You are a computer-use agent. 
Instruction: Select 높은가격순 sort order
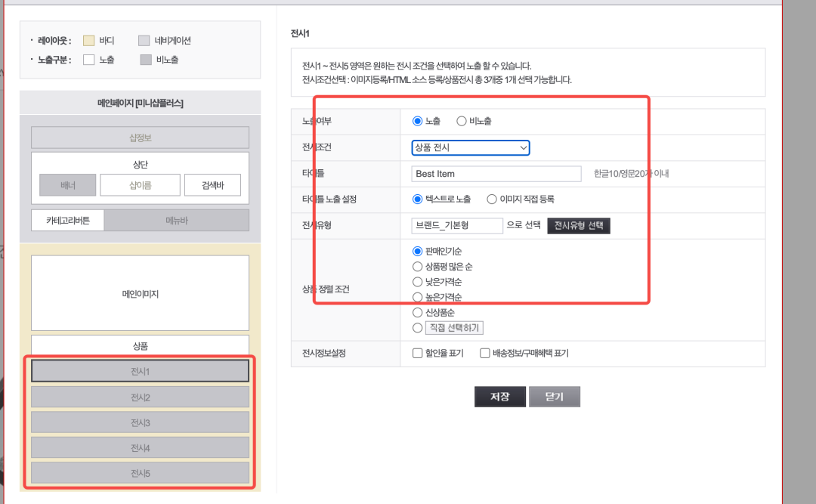[x=416, y=296]
